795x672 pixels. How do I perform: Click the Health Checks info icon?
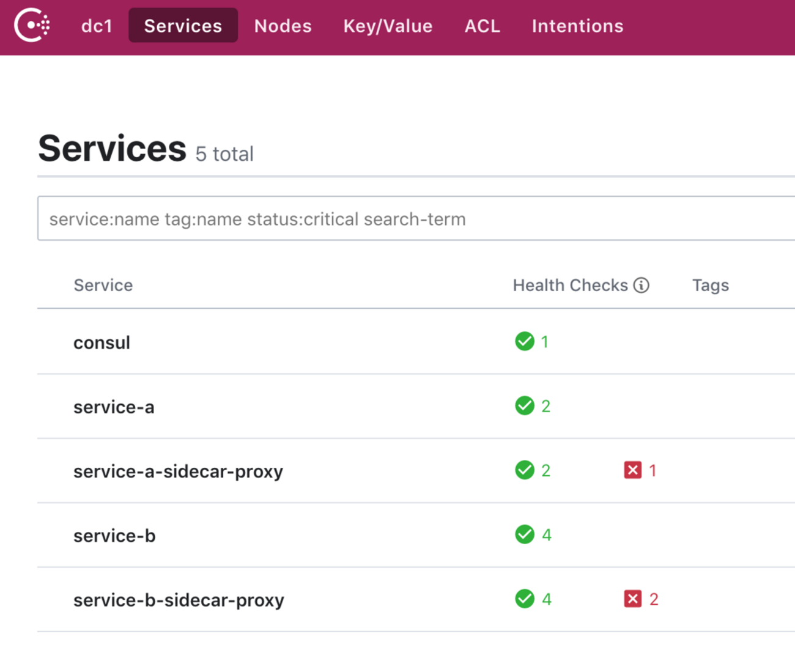point(641,285)
